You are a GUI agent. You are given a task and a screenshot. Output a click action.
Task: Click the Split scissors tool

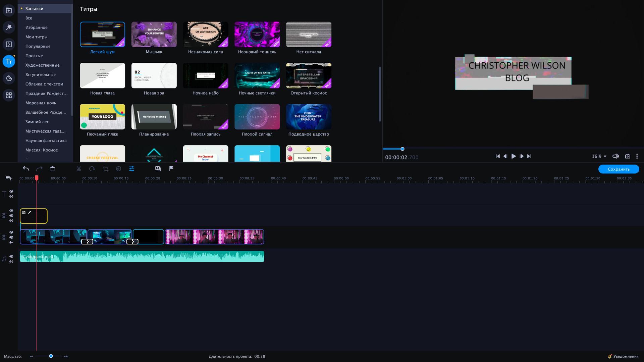point(79,169)
